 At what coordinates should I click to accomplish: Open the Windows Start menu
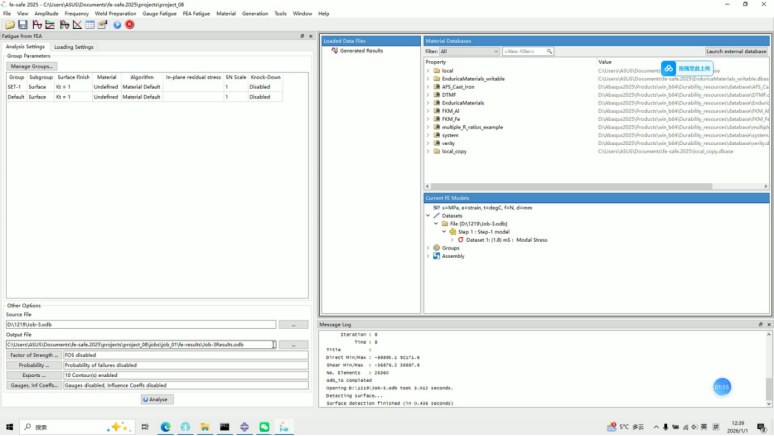pyautogui.click(x=9, y=427)
